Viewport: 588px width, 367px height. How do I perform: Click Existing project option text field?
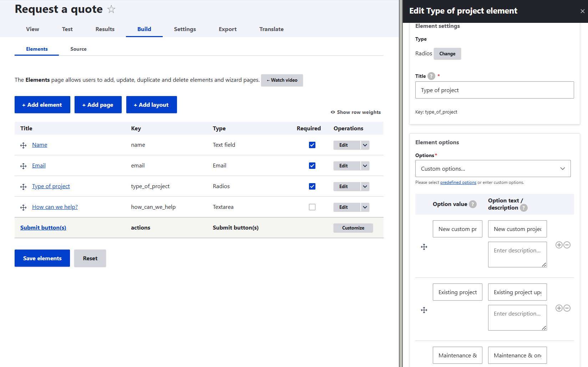(x=517, y=292)
